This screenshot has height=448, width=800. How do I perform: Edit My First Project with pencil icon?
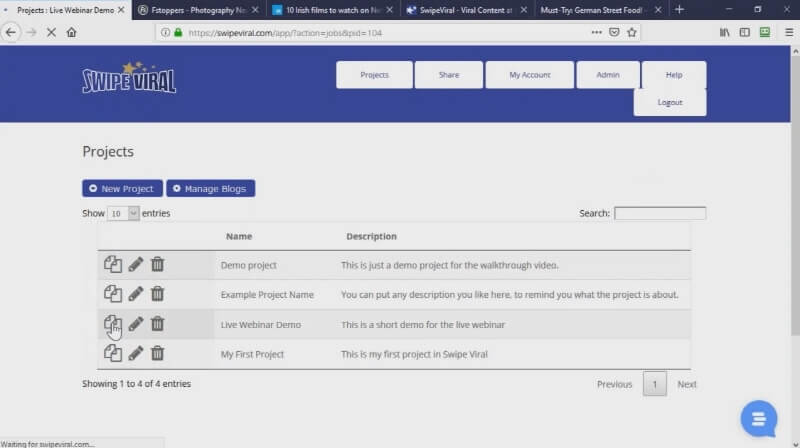pyautogui.click(x=136, y=353)
